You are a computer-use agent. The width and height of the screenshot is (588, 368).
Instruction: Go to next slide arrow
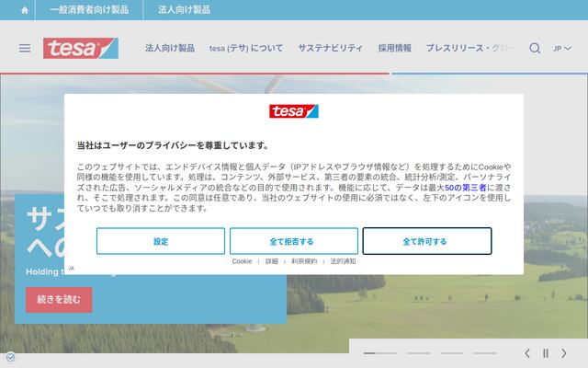[x=563, y=353]
